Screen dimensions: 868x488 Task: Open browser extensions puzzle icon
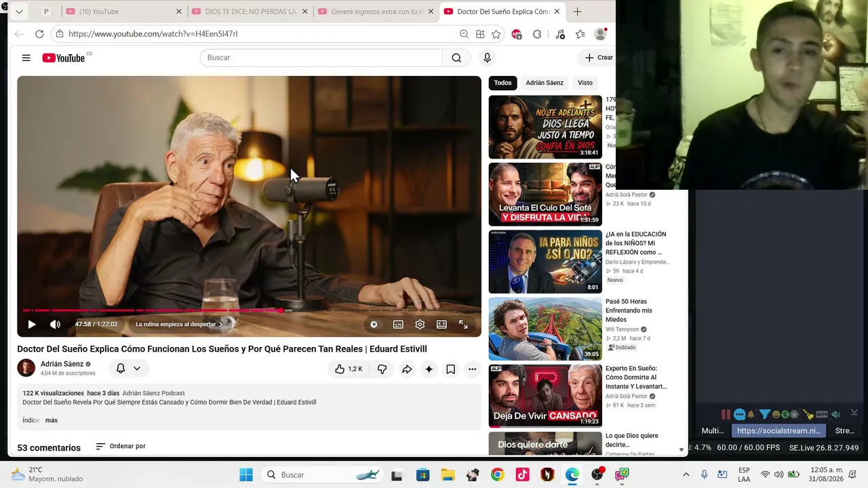point(537,34)
